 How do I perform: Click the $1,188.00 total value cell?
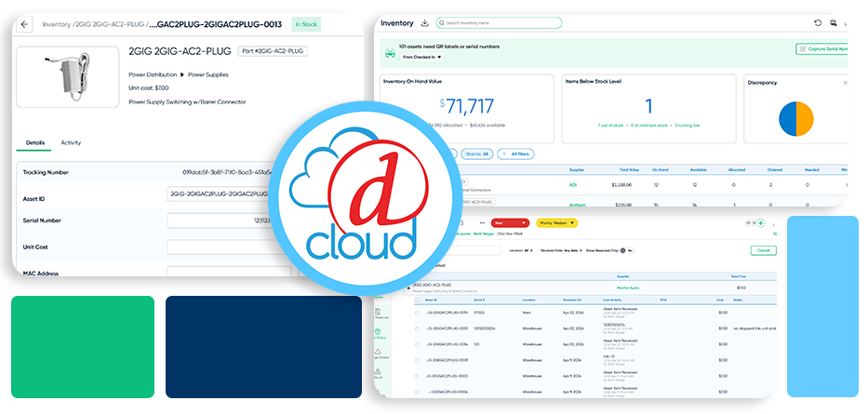pos(622,185)
